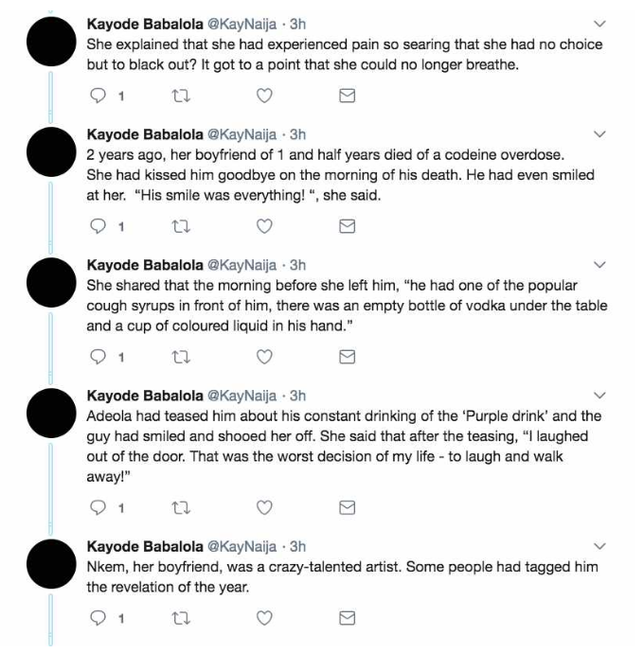Retweet the 'She explained' tweet
644x653 pixels.
click(181, 97)
